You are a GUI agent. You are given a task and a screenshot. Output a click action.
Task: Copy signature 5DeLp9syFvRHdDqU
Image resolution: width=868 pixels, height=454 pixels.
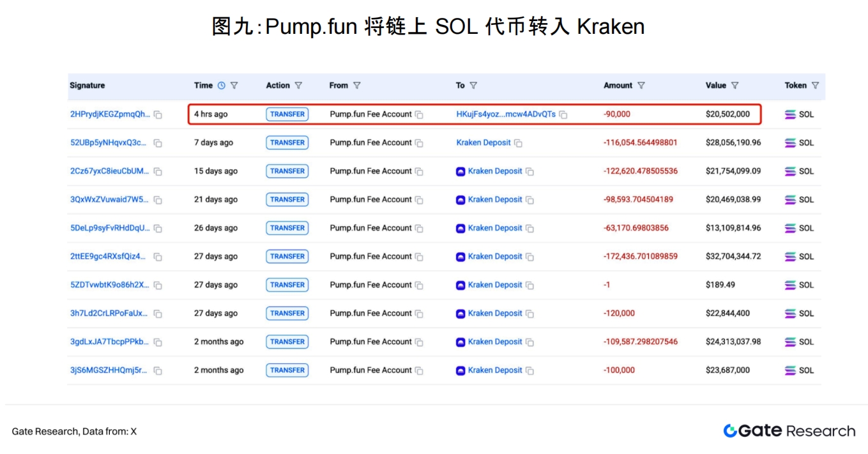tap(158, 229)
